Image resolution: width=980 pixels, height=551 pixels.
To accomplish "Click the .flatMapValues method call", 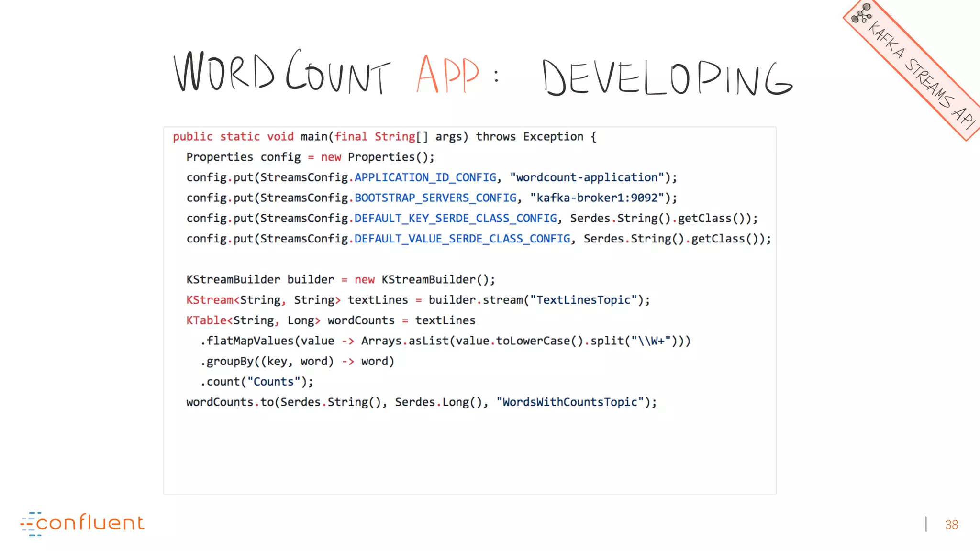I will point(247,341).
